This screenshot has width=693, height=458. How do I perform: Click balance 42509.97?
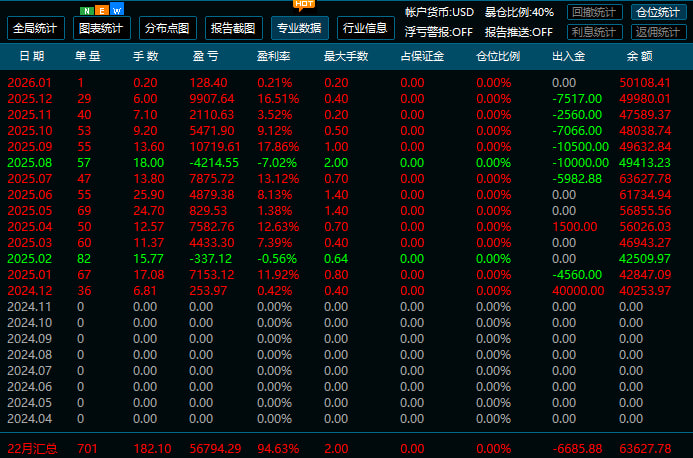point(645,259)
